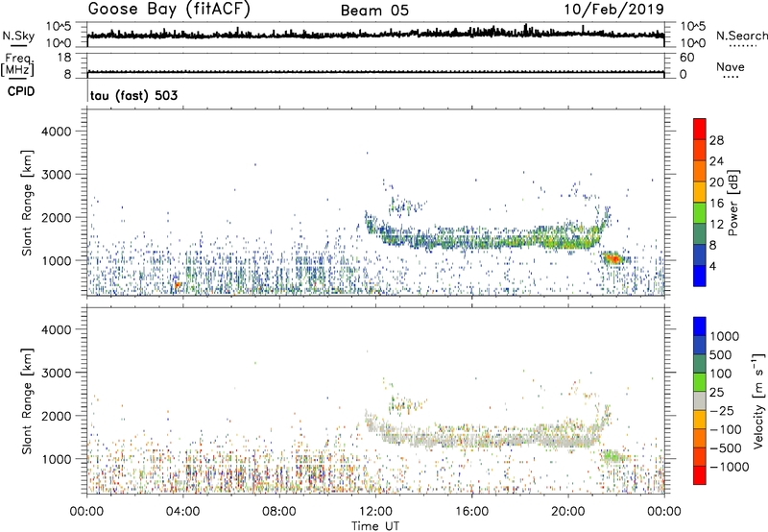Click the 'Velocity [m s⁻¹]' colorbar label
Image resolution: width=768 pixels, height=532 pixels.
[758, 400]
